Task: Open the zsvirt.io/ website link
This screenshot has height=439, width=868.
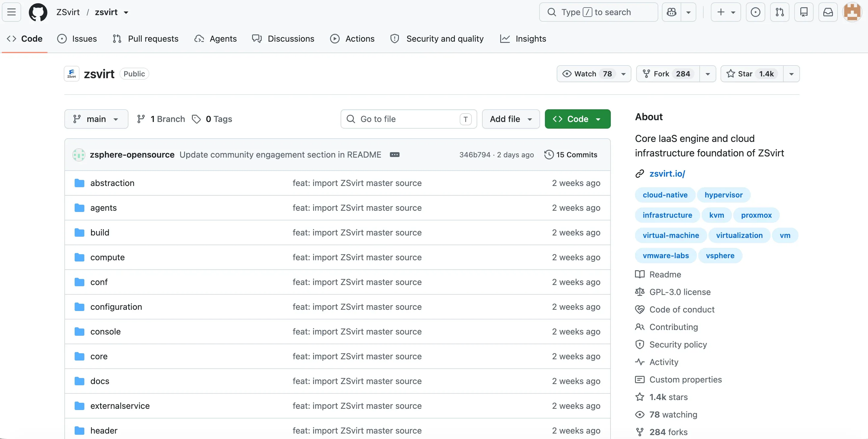Action: click(x=667, y=174)
